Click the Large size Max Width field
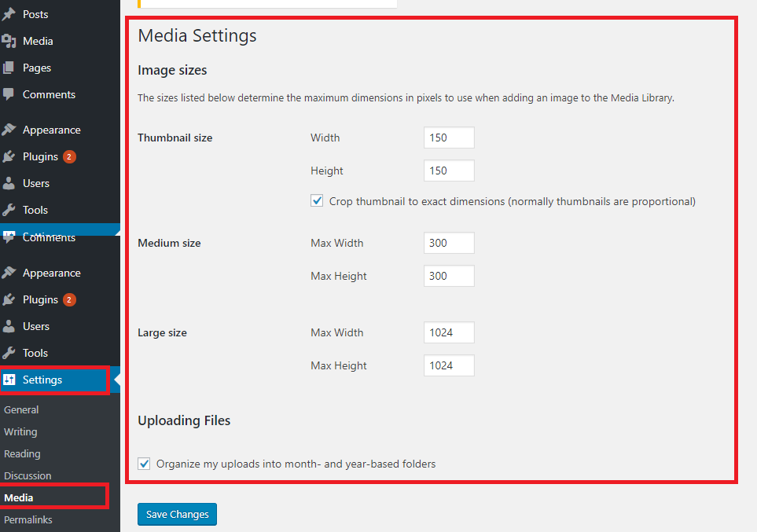 tap(449, 332)
